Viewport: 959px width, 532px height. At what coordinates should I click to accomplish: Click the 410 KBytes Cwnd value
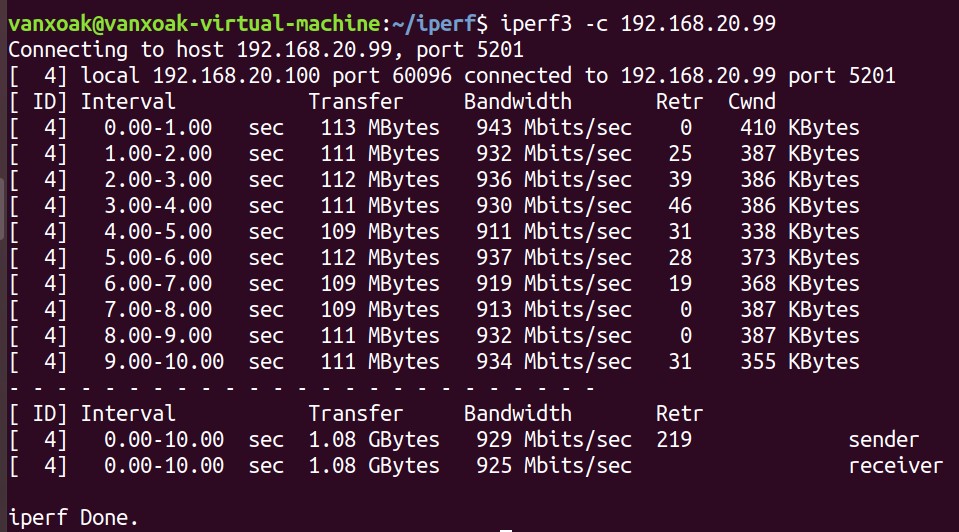tap(799, 127)
